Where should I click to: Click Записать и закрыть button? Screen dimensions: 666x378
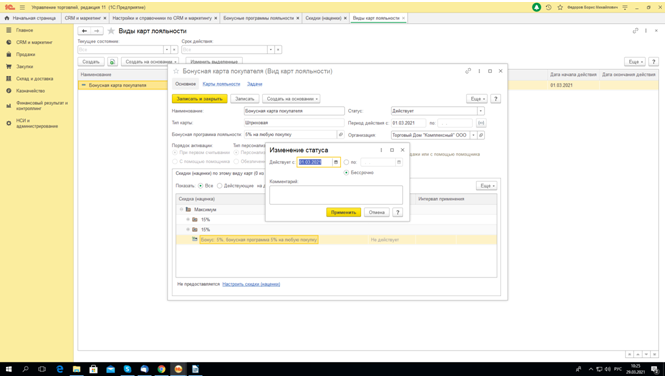pyautogui.click(x=200, y=99)
